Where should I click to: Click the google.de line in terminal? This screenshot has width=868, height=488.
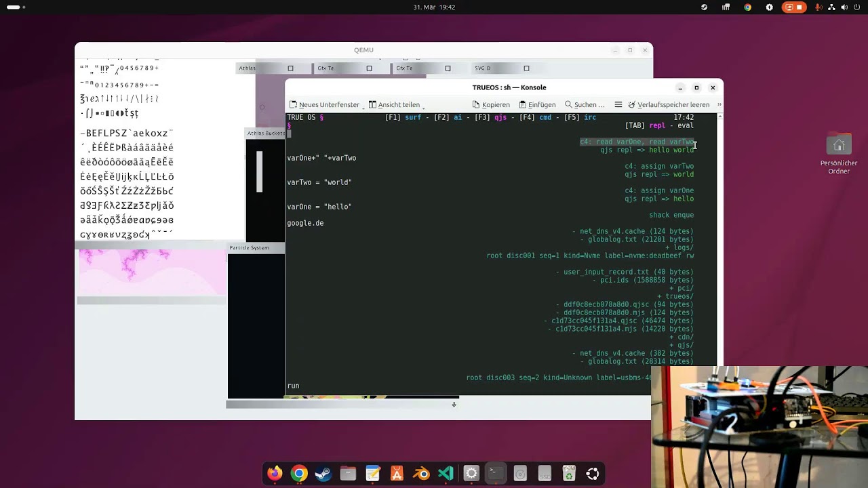click(305, 223)
